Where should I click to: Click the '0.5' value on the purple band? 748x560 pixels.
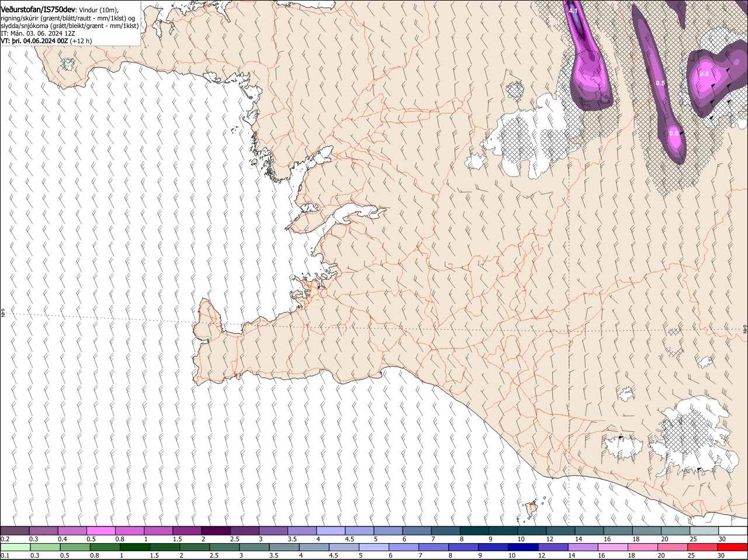click(660, 83)
